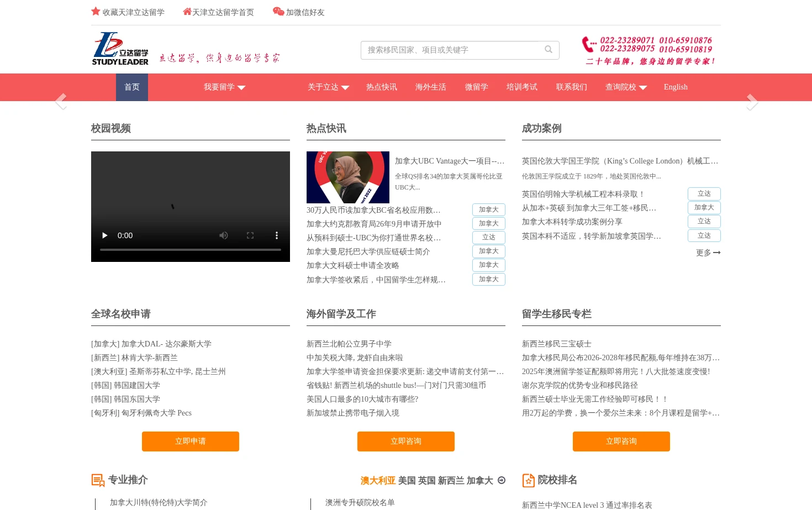The image size is (812, 510).
Task: Click 立即咨询 under 海外留学及工作
Action: point(406,441)
